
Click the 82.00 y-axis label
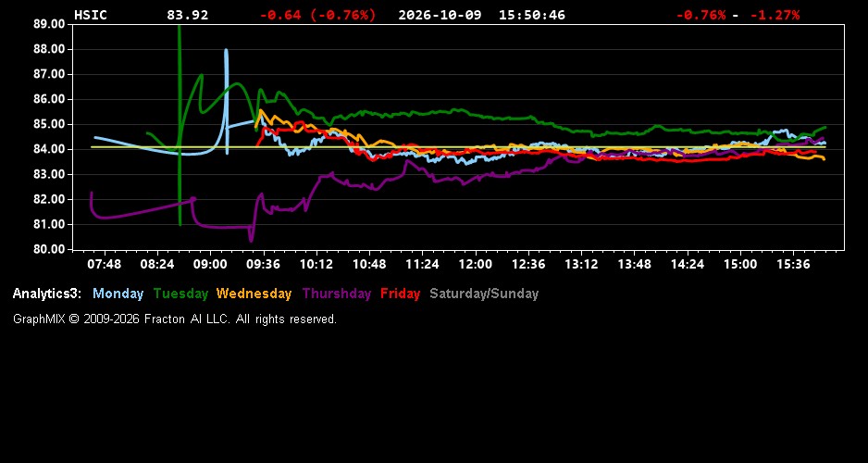tap(49, 199)
